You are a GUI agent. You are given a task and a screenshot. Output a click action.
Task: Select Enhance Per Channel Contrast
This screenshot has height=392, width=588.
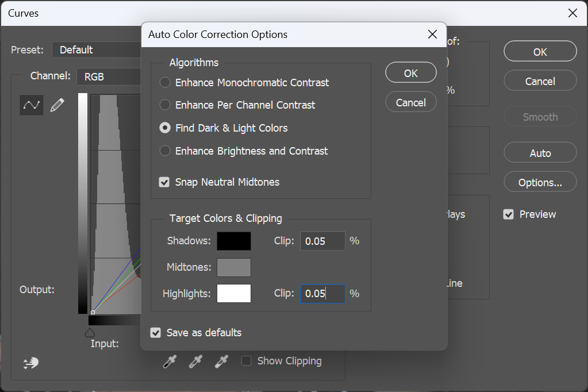pos(165,105)
